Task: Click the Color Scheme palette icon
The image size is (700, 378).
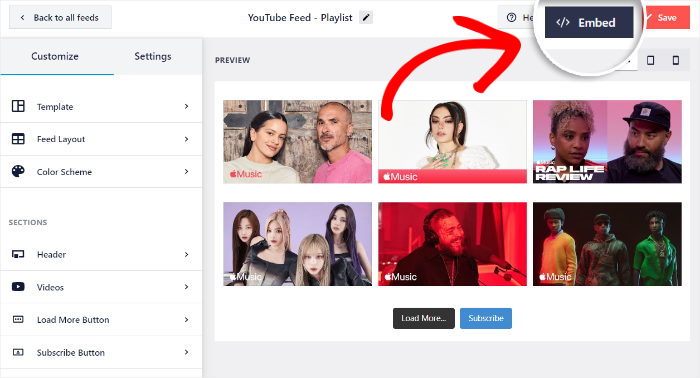Action: click(18, 171)
